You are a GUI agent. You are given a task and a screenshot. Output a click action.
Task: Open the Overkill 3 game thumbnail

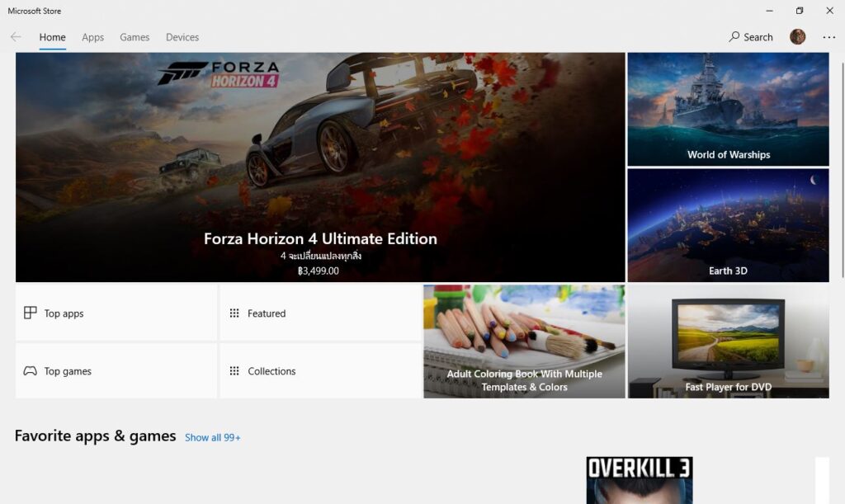click(640, 480)
